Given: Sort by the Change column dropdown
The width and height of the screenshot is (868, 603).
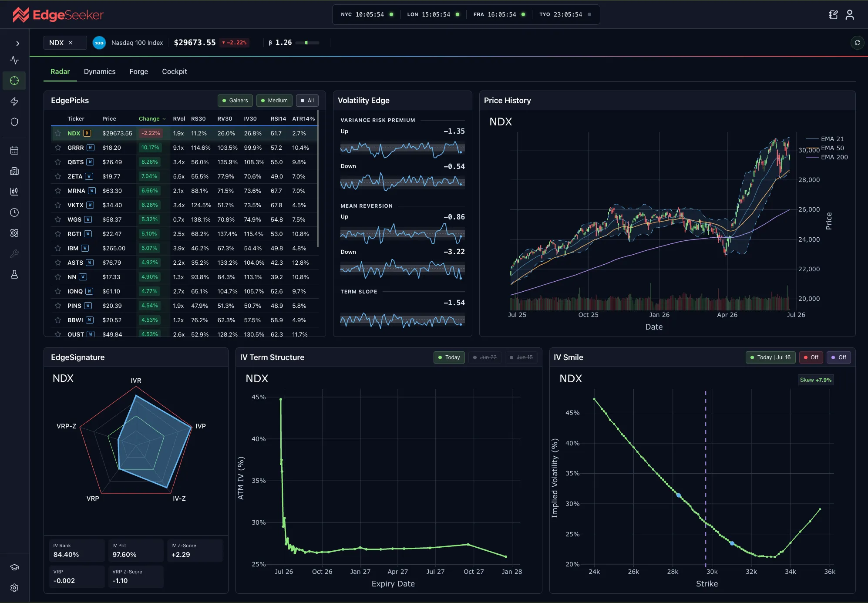Looking at the screenshot, I should 152,119.
